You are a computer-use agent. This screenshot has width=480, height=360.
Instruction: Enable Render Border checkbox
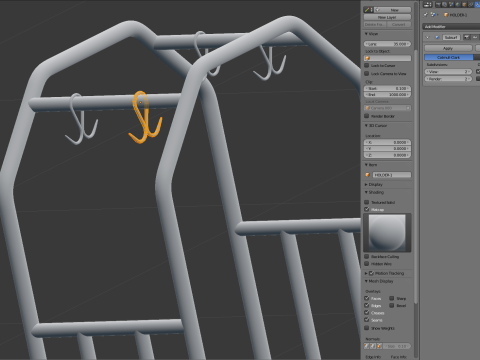pos(367,116)
